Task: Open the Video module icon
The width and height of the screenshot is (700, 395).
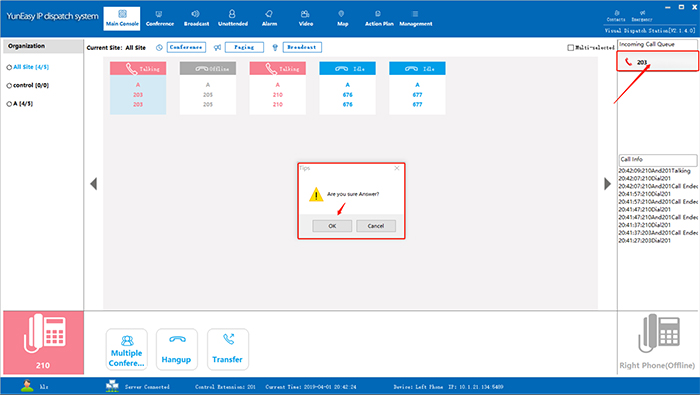Action: pos(305,14)
